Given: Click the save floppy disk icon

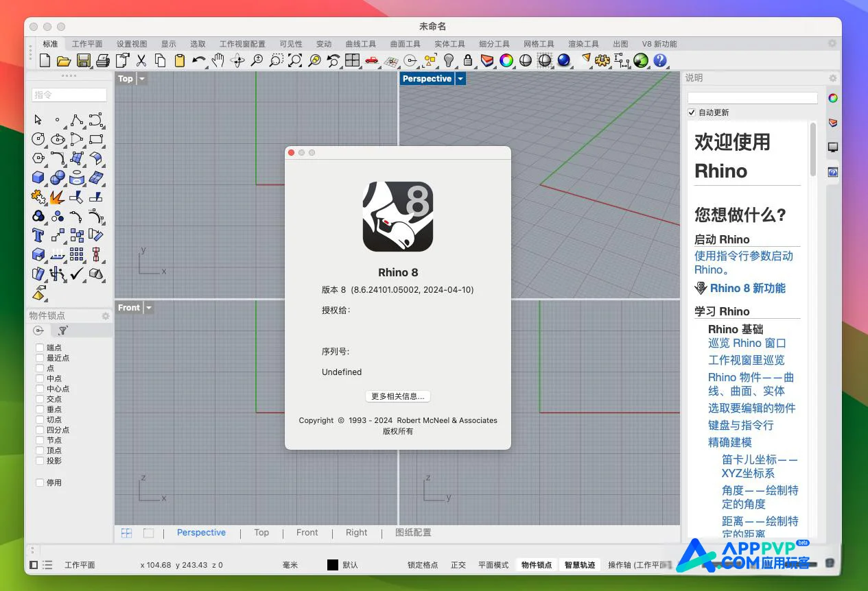Looking at the screenshot, I should [84, 60].
